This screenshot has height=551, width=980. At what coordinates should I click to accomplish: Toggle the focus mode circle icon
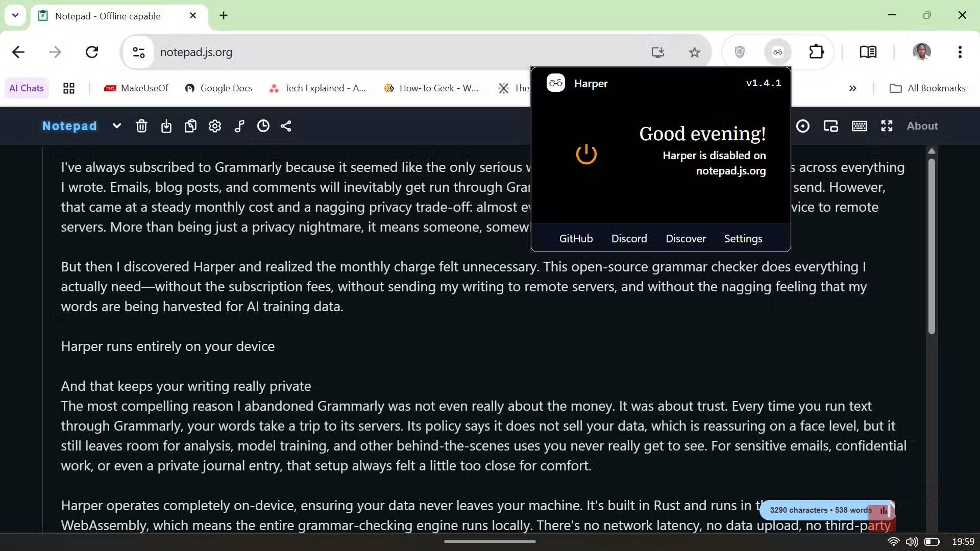(x=802, y=126)
